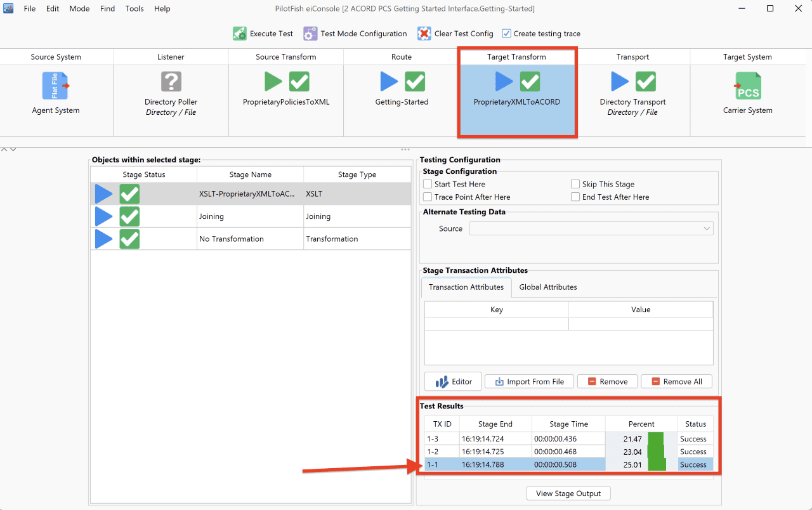Click the green checkmark under Source Transform

[x=299, y=82]
